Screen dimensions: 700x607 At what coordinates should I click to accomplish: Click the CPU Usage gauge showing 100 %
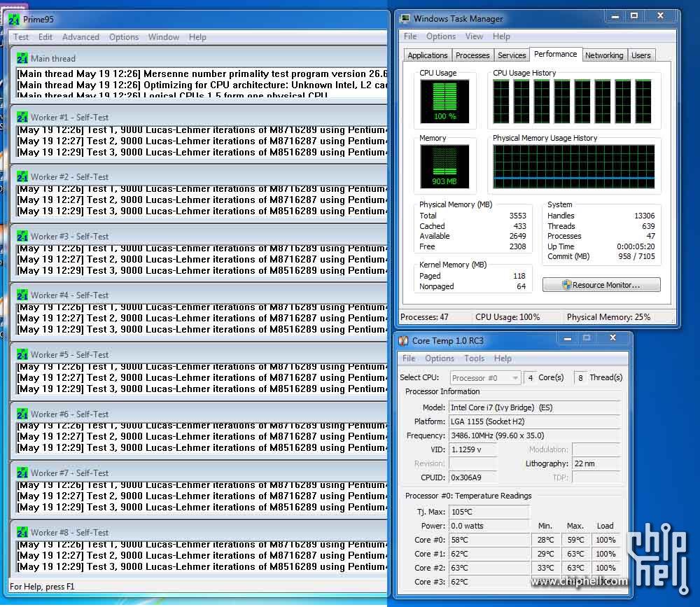pos(444,102)
